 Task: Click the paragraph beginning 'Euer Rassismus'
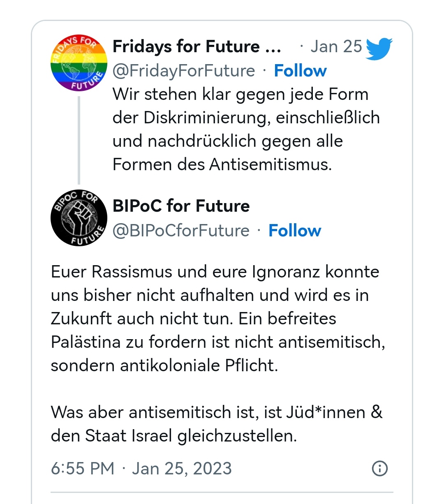[x=218, y=319]
